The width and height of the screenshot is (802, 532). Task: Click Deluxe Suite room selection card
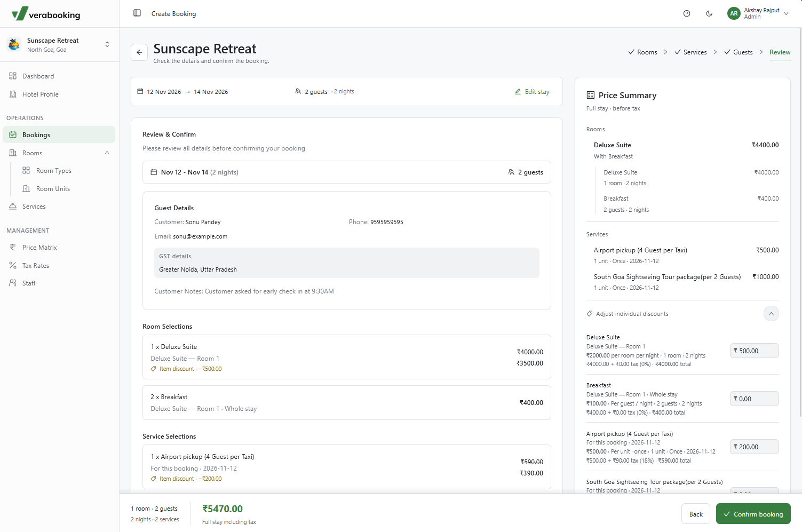347,357
